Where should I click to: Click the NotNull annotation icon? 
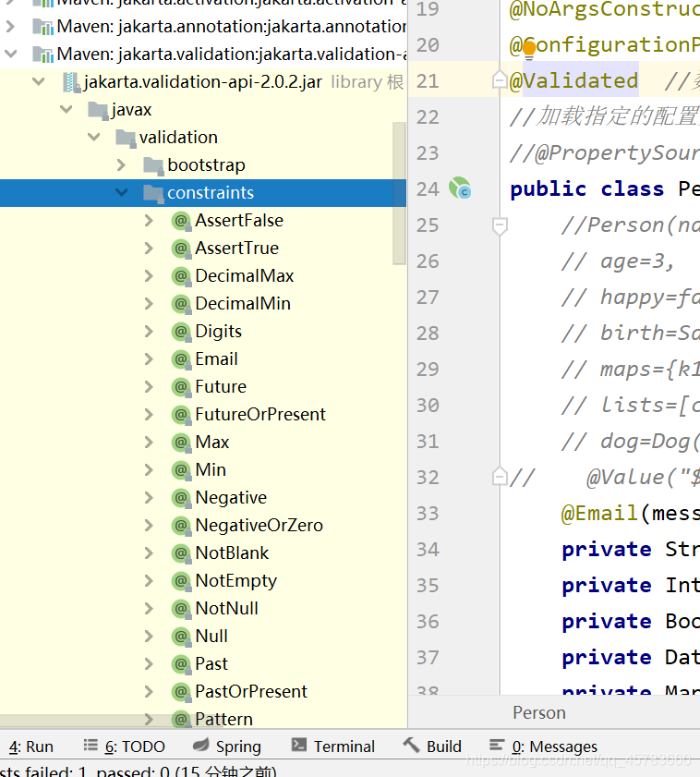181,609
